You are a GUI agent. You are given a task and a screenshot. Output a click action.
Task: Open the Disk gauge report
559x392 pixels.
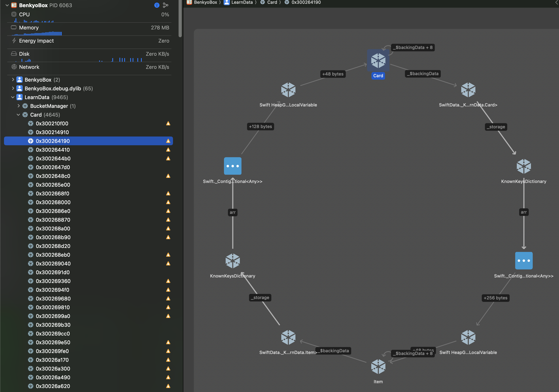pos(90,56)
